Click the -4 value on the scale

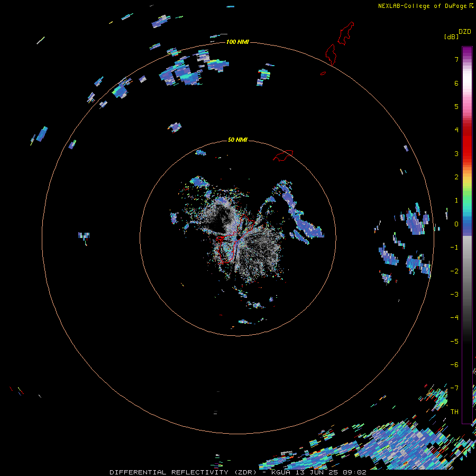pos(454,318)
